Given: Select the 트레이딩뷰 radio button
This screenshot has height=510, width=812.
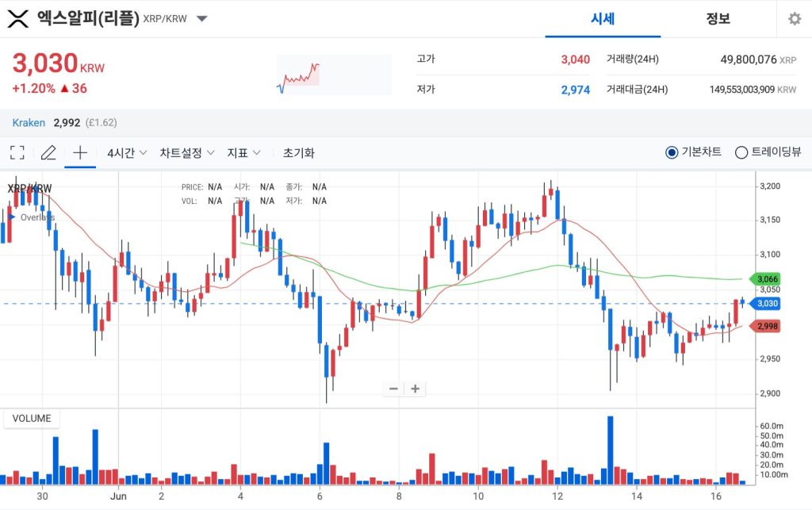Looking at the screenshot, I should click(741, 152).
